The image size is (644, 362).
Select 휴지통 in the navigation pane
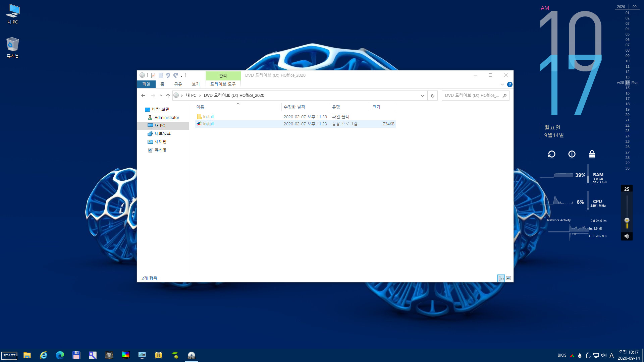(x=160, y=149)
